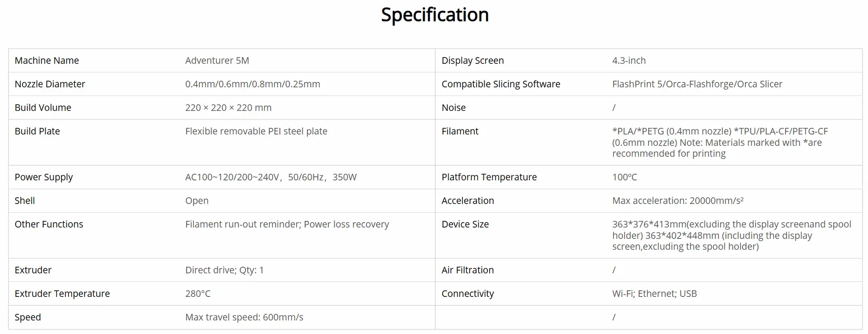The height and width of the screenshot is (334, 868).
Task: Select the Machine Name label
Action: point(47,61)
